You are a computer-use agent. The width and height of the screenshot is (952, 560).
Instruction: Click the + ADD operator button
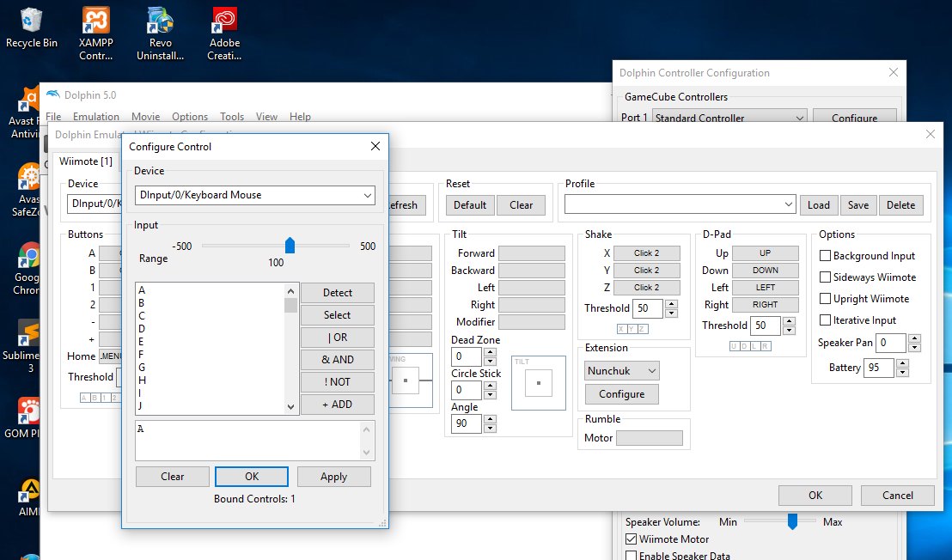(x=337, y=404)
